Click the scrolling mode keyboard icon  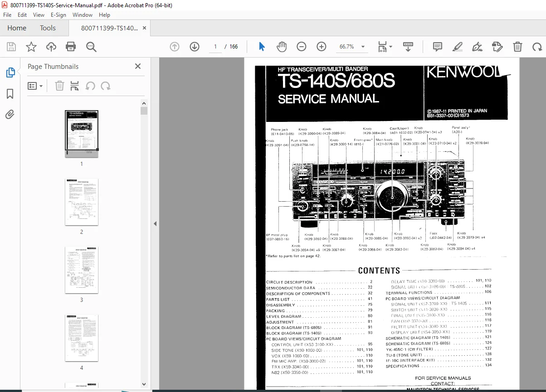point(408,47)
